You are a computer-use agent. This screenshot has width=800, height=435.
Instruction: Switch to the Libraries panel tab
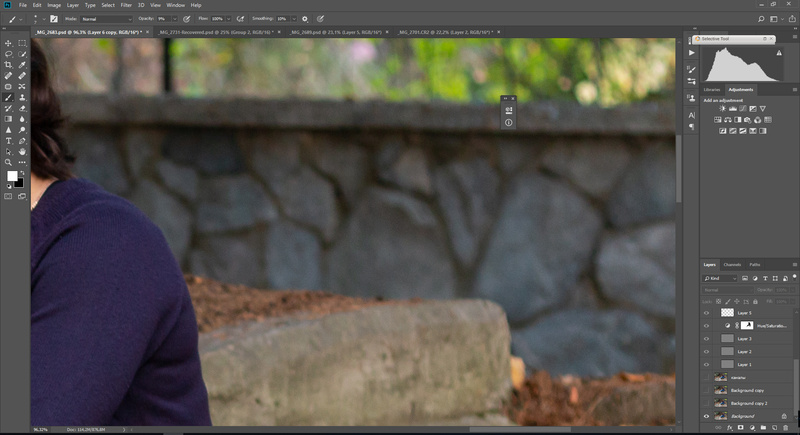tap(713, 90)
